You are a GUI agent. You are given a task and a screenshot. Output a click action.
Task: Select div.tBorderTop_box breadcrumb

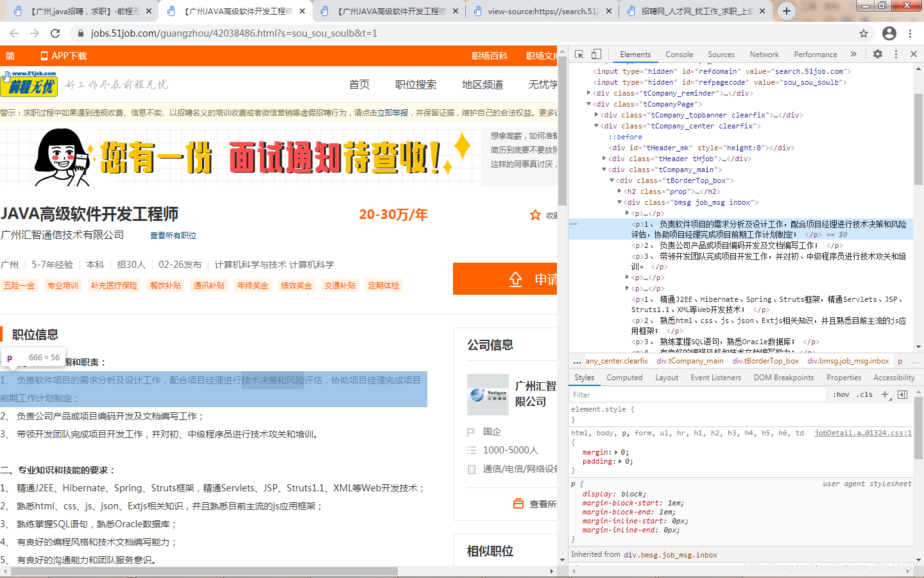pos(766,361)
